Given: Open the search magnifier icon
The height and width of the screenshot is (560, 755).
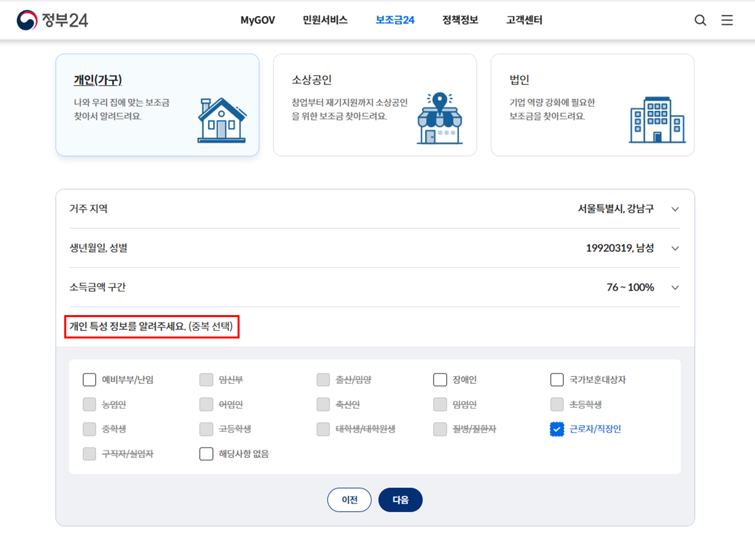Looking at the screenshot, I should pyautogui.click(x=700, y=20).
